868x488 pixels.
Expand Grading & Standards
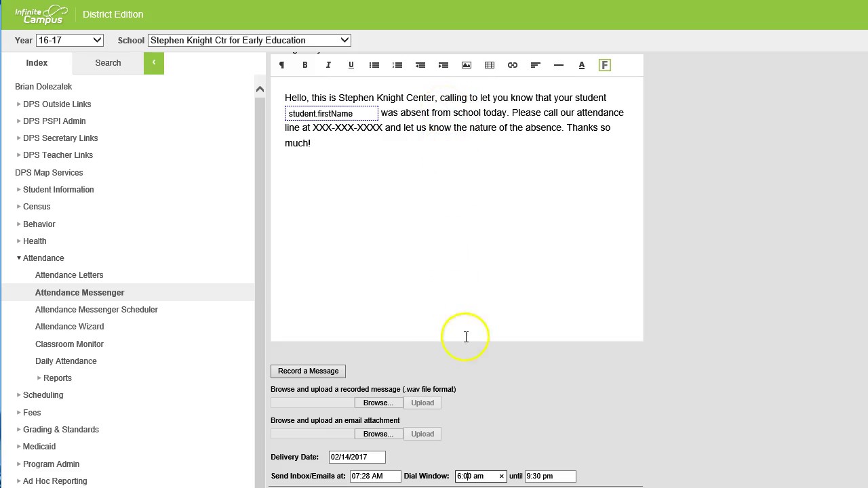pyautogui.click(x=18, y=429)
